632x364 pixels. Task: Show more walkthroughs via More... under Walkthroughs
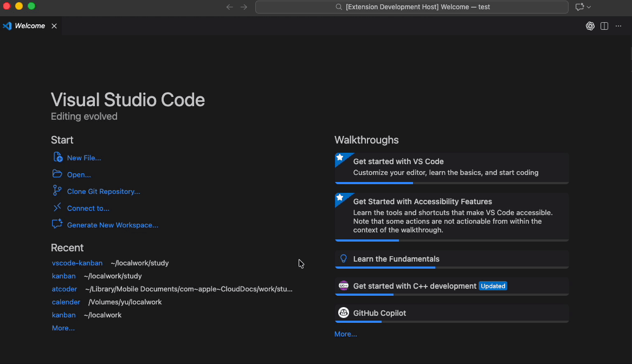[x=346, y=334]
